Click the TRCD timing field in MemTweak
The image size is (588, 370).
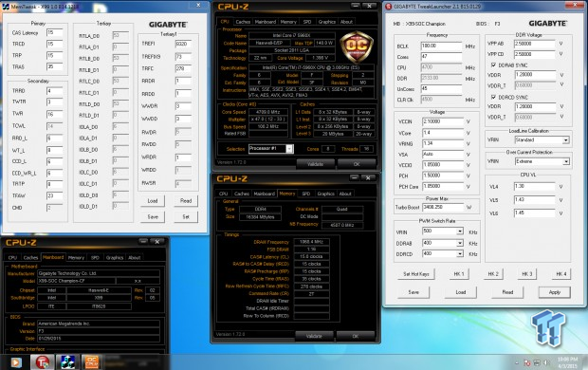pyautogui.click(x=54, y=44)
